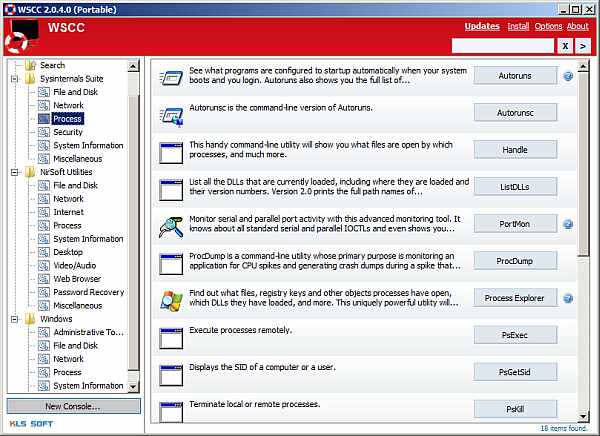Select Search in the tree
Viewport: 600px width, 436px height.
(53, 65)
